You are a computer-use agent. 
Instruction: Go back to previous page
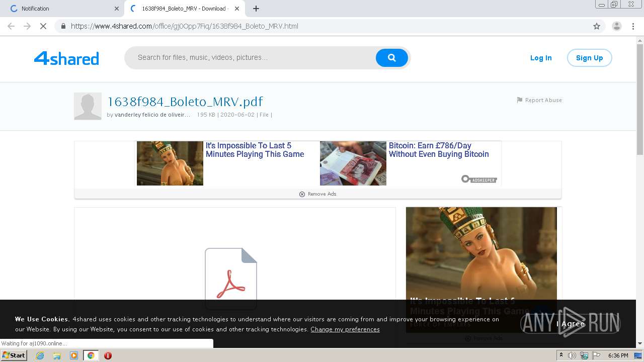coord(11,26)
